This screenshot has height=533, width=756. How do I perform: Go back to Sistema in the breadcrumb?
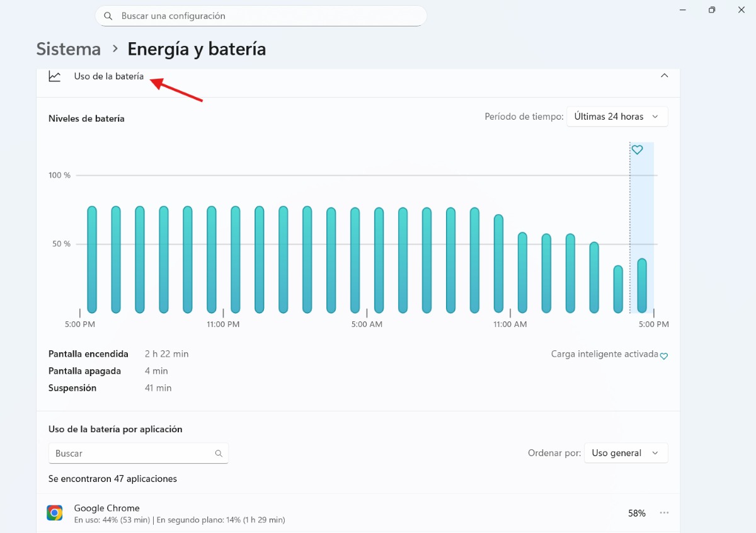(x=68, y=49)
